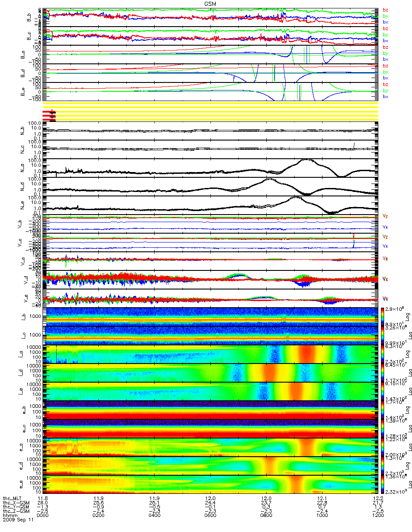412x532 pixels.
Task: Click the 1200 time tick label
Action: [x=378, y=516]
